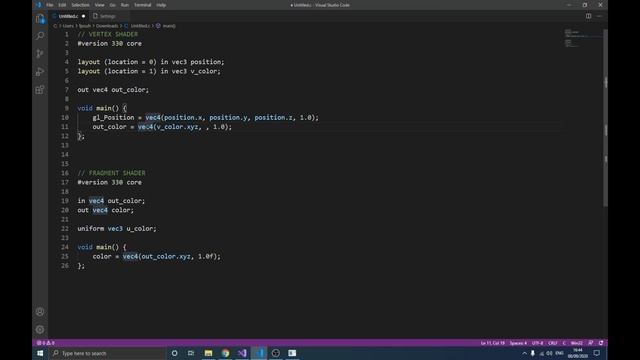Click the Downloads breadcrumb segment
The width and height of the screenshot is (640, 360).
(107, 26)
